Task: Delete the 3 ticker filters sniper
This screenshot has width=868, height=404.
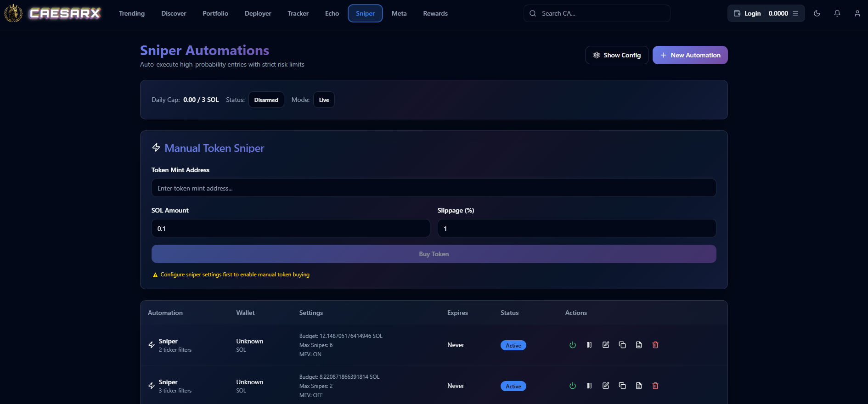Action: [x=655, y=386]
